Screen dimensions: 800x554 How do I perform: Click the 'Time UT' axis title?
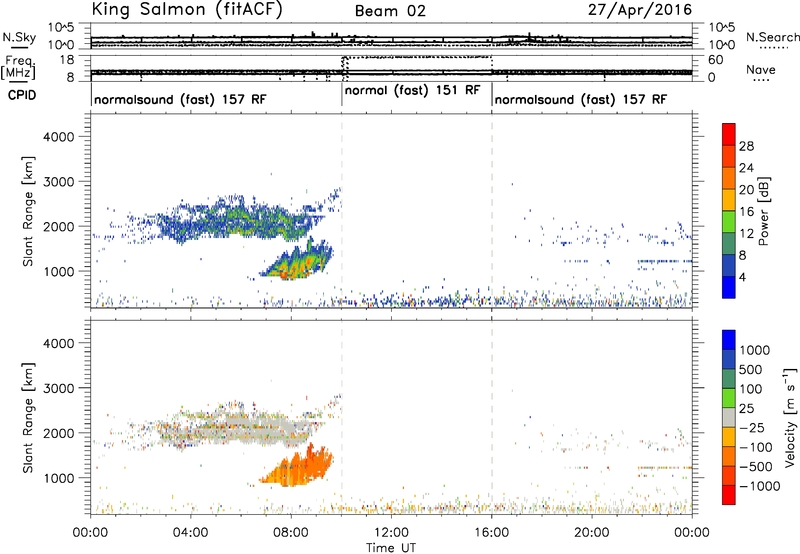[391, 547]
